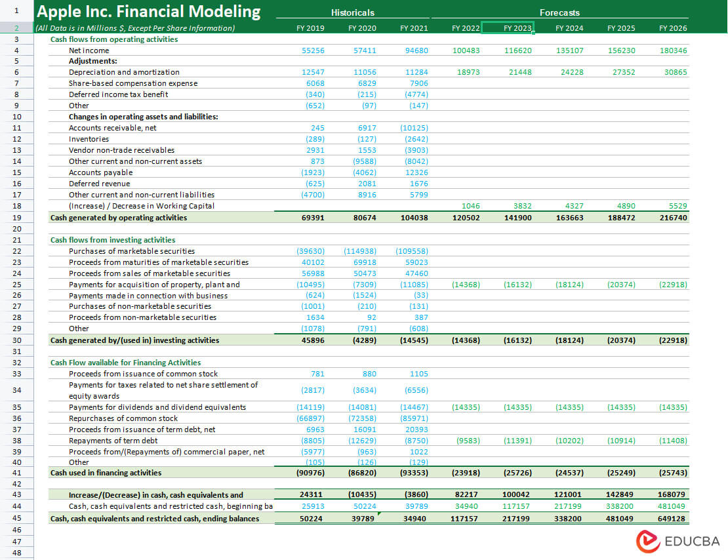Select financing activities FY 2026 total (25743)
728x560 pixels.
click(673, 473)
